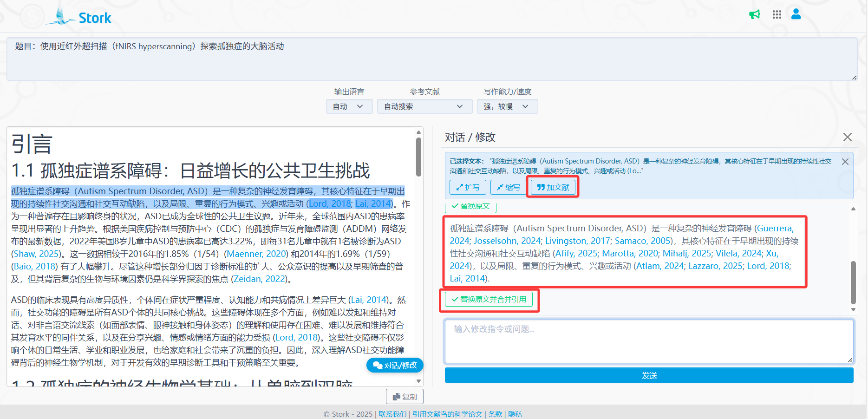868x419 pixels.
Task: Close the 对话 / 修改 panel
Action: coord(848,137)
